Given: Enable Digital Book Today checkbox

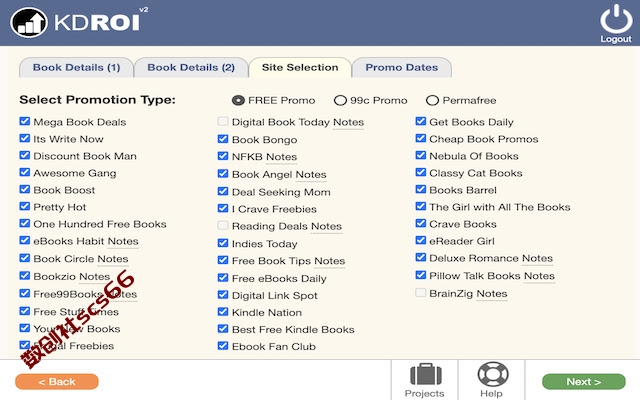Looking at the screenshot, I should coord(223,121).
